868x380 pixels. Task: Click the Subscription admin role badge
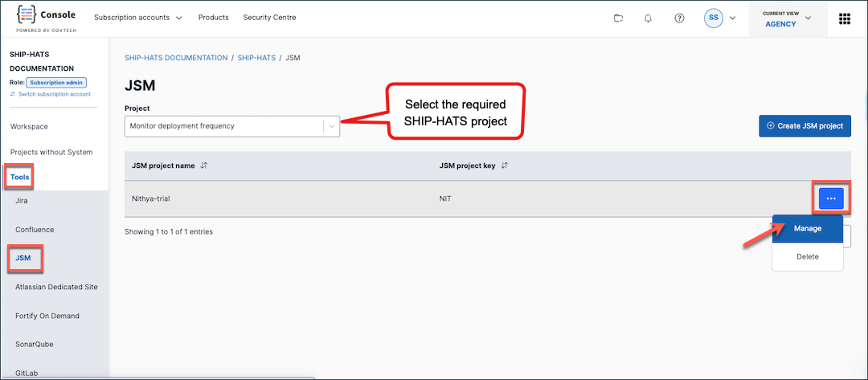pos(56,83)
